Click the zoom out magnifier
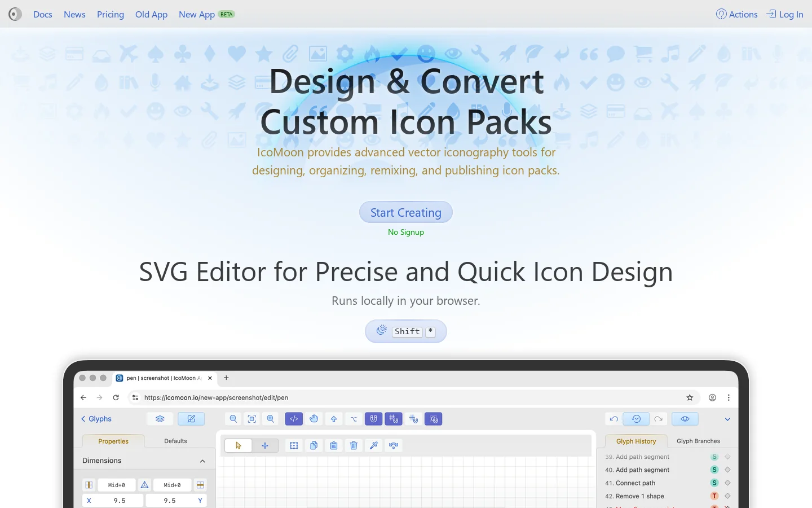The image size is (812, 508). pos(233,419)
